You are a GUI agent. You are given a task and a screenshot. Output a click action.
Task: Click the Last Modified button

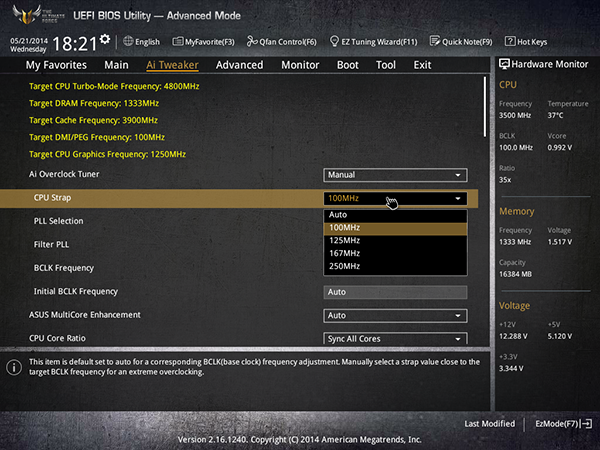click(x=489, y=424)
